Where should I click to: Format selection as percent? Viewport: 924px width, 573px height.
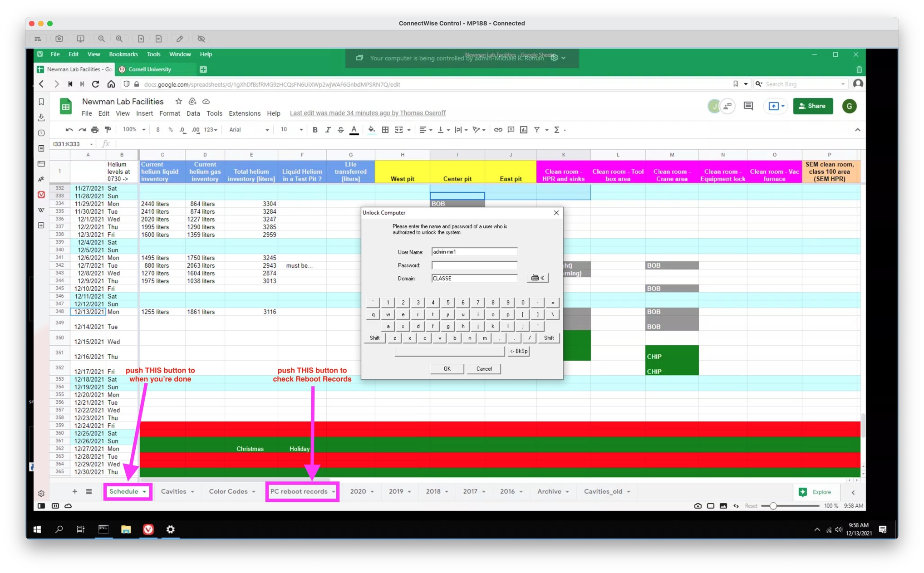click(170, 130)
